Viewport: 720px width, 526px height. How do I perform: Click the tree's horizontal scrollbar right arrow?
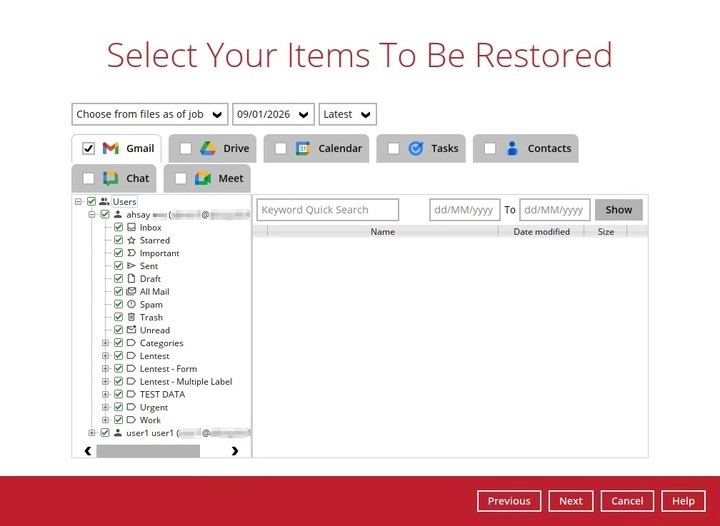235,451
